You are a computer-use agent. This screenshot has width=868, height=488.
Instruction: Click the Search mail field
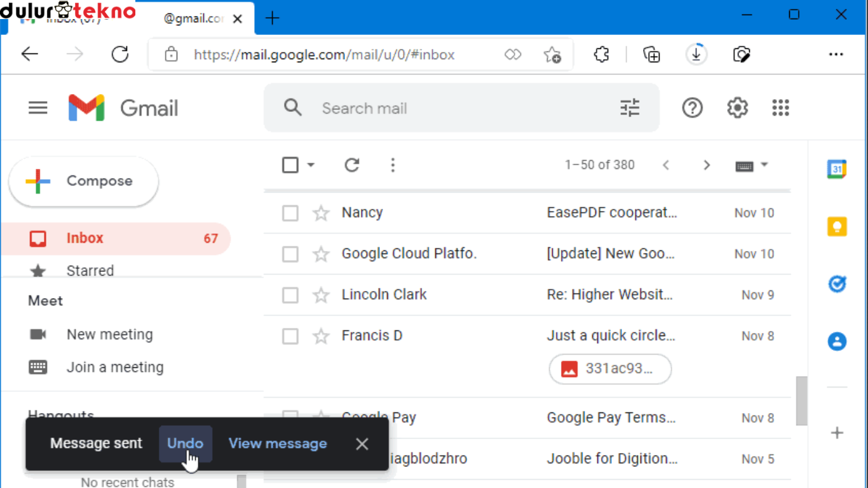[x=461, y=108]
